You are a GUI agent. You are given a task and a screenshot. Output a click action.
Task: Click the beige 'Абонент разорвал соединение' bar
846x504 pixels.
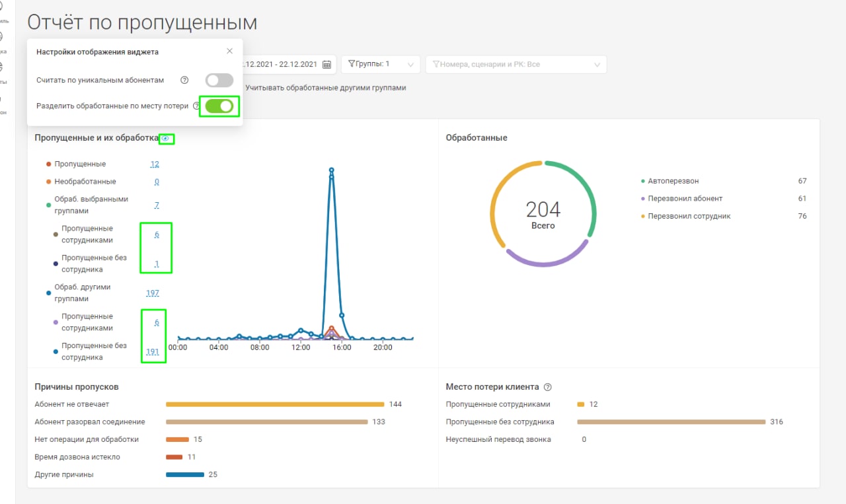[266, 422]
